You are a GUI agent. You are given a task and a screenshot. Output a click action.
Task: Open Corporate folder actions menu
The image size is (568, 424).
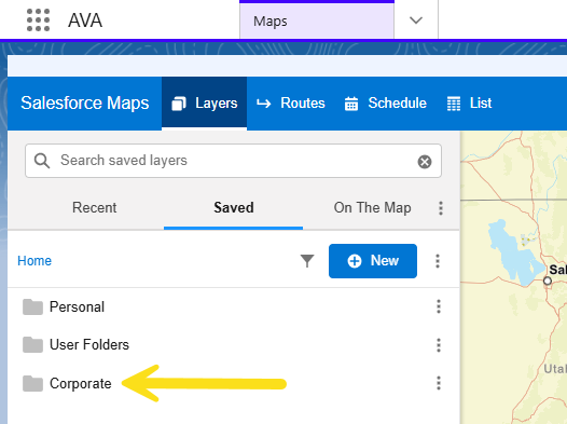point(439,383)
